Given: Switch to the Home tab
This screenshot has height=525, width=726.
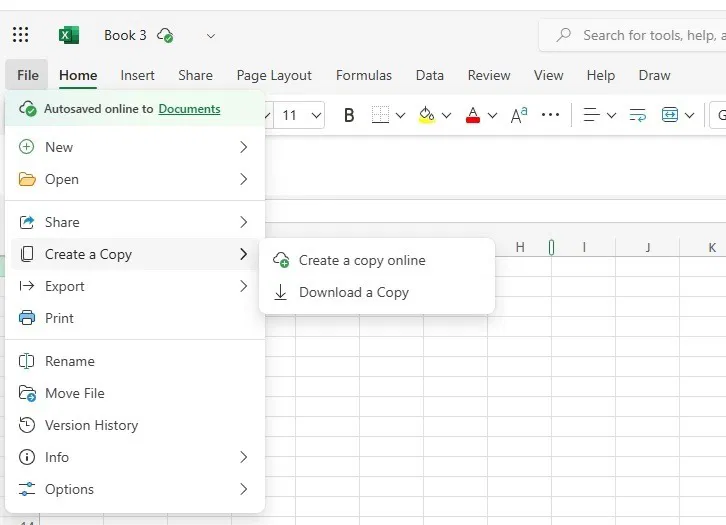Looking at the screenshot, I should pyautogui.click(x=78, y=75).
